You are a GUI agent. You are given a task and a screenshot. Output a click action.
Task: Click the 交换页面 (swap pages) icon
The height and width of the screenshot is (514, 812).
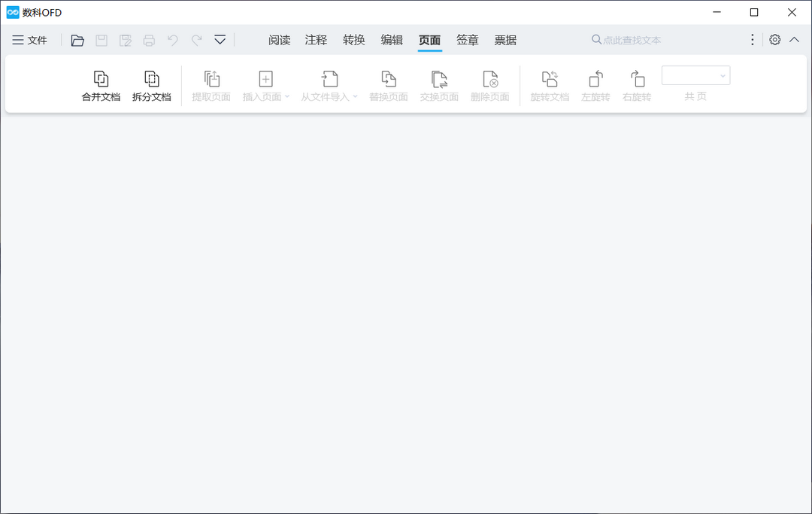(439, 79)
